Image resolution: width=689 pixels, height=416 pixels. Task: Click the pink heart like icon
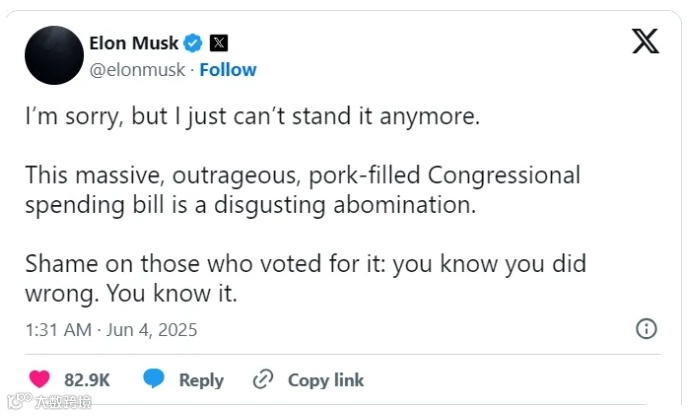(x=40, y=380)
